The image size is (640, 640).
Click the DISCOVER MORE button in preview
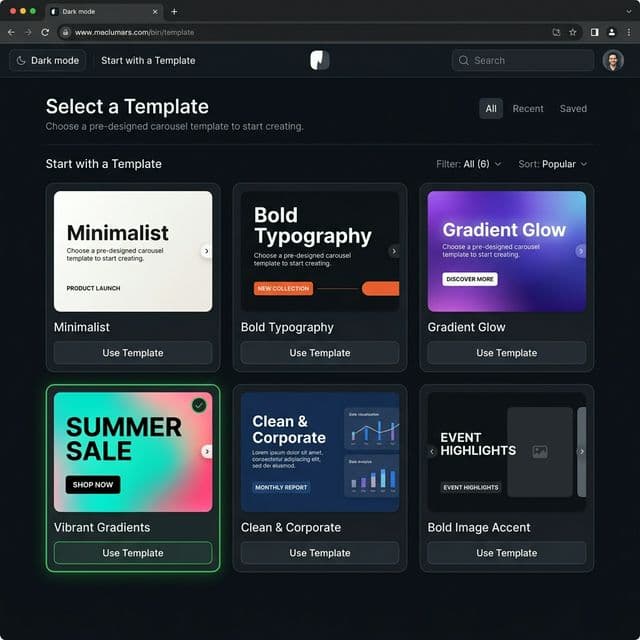pos(470,279)
